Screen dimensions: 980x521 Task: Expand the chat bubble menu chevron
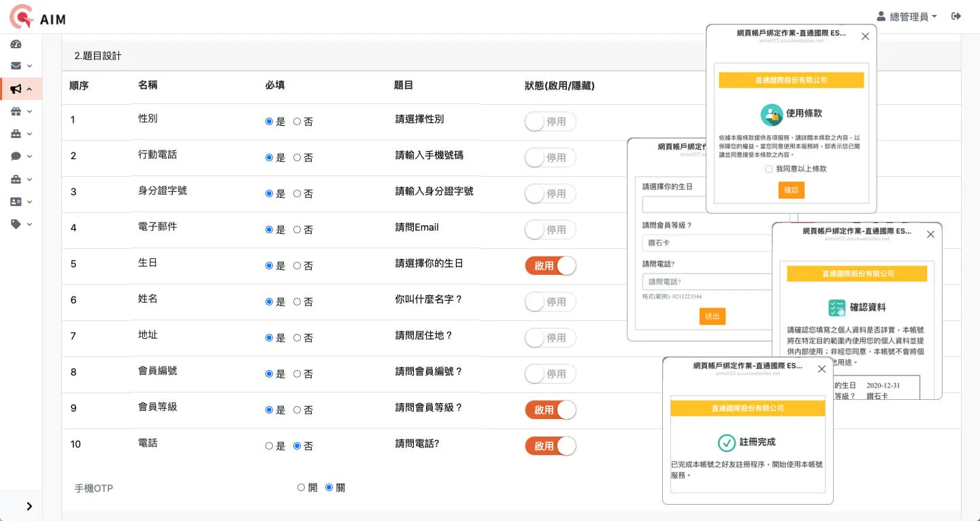[x=29, y=156]
